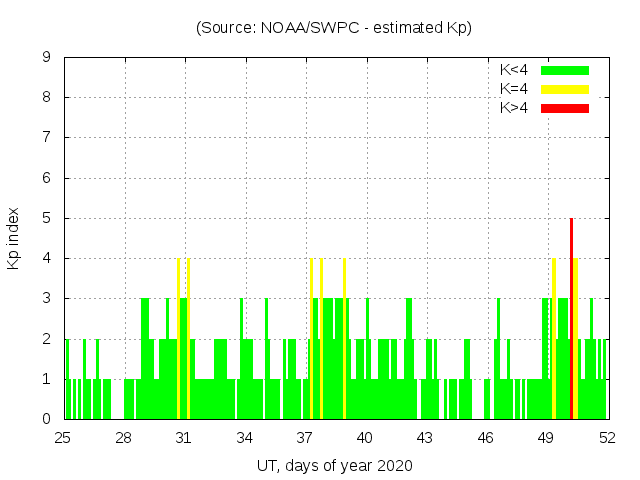Select the K<4 legend text label

pos(514,70)
